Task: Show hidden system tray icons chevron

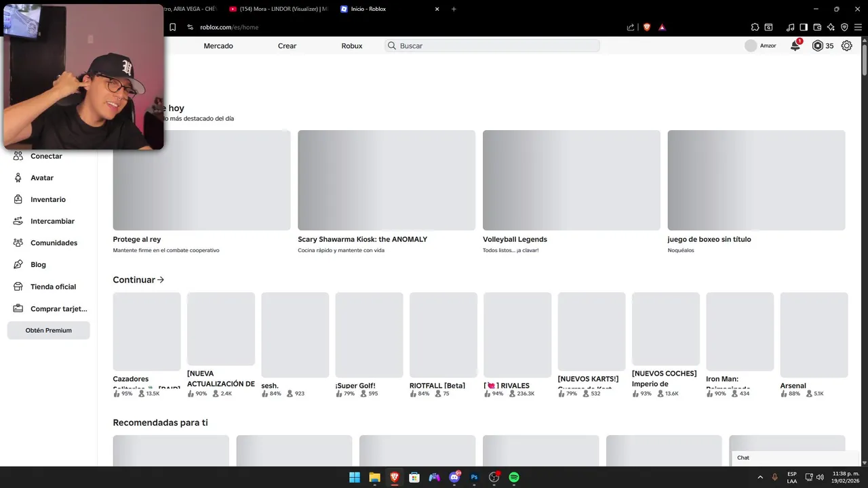Action: coord(760,477)
